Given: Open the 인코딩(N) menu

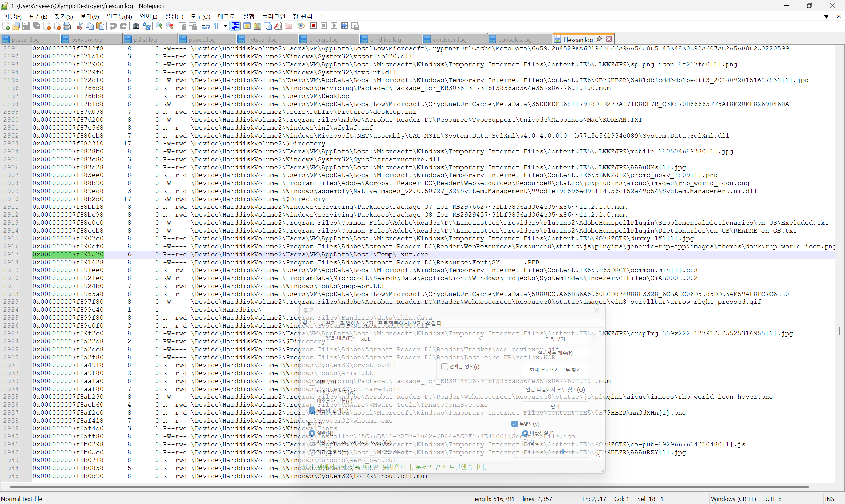Looking at the screenshot, I should click(119, 16).
